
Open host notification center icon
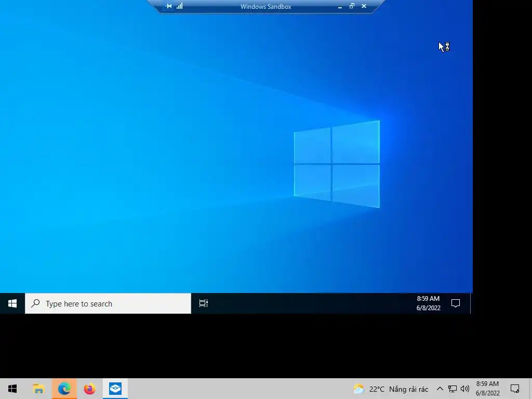(515, 389)
